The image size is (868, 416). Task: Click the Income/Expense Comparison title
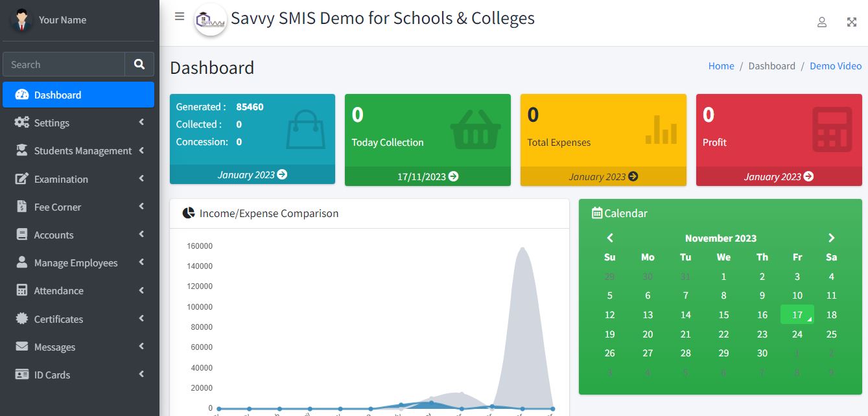point(269,213)
